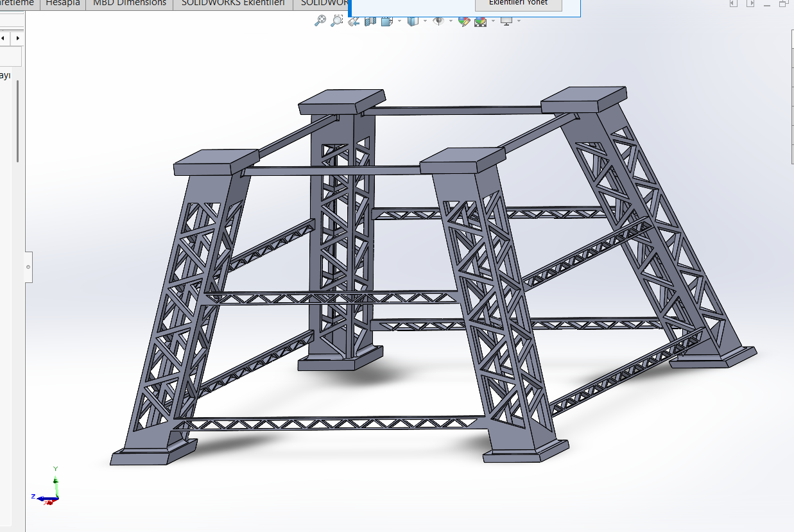Viewport: 794px width, 532px height.
Task: Open the MBD Dimensions tab
Action: tap(130, 3)
